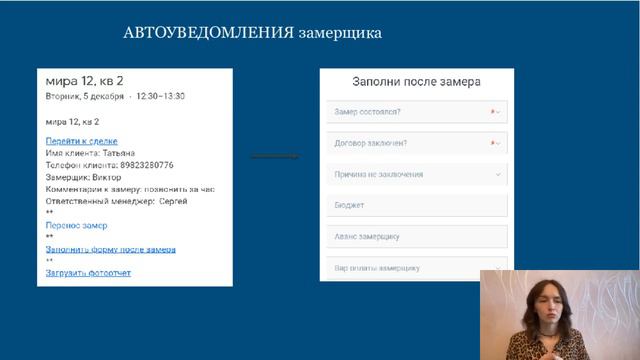Click the slide title 'АВТОУВЕДОМЛЕНИЯ замерщика'
The width and height of the screenshot is (640, 360).
click(x=252, y=33)
